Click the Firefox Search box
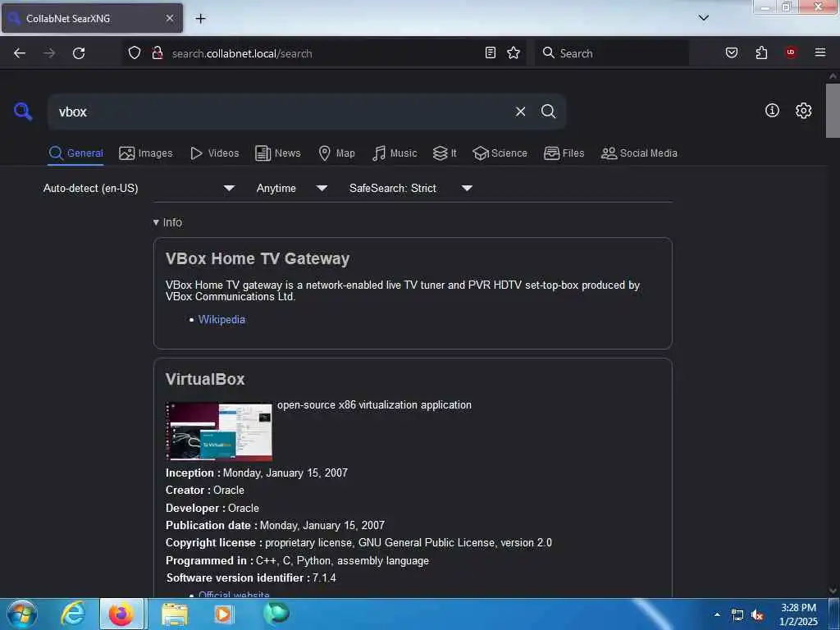This screenshot has width=840, height=630. coord(612,53)
